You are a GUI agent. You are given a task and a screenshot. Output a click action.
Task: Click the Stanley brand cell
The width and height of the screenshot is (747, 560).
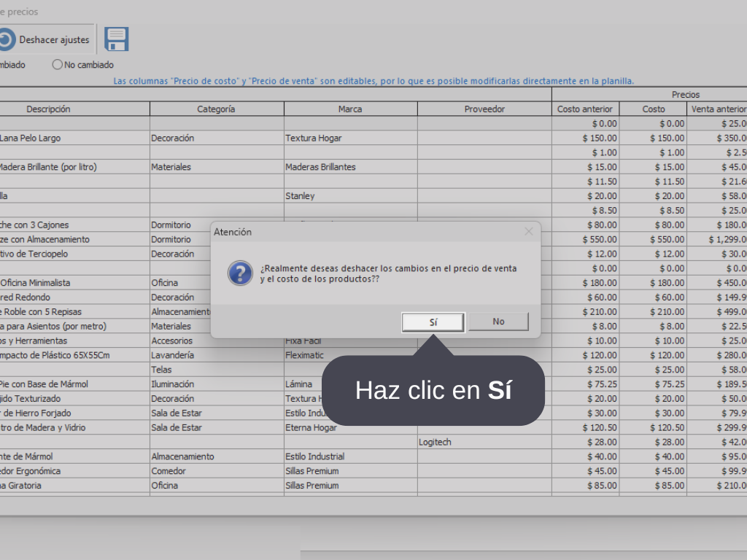coord(351,195)
